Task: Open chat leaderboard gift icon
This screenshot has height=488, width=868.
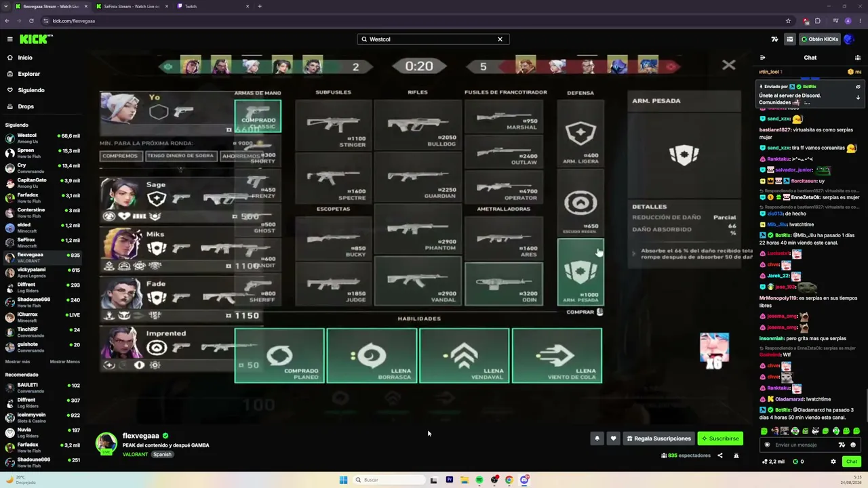Action: click(x=858, y=58)
